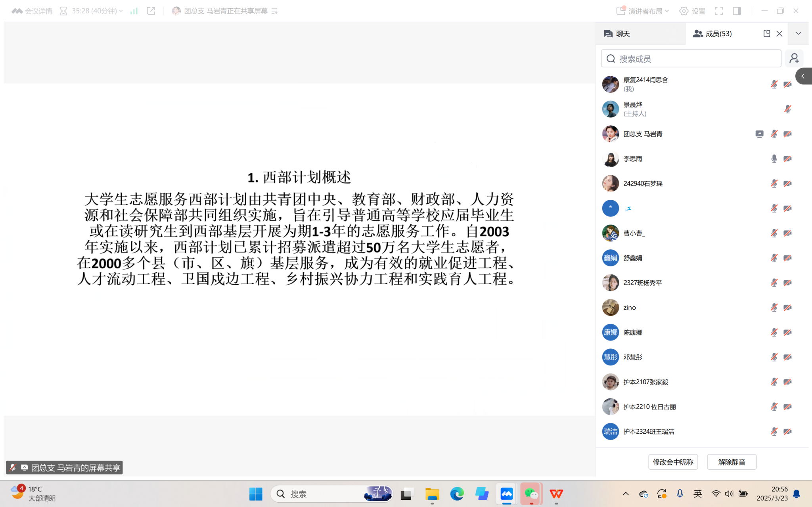
Task: Click the share meeting link icon
Action: click(151, 11)
